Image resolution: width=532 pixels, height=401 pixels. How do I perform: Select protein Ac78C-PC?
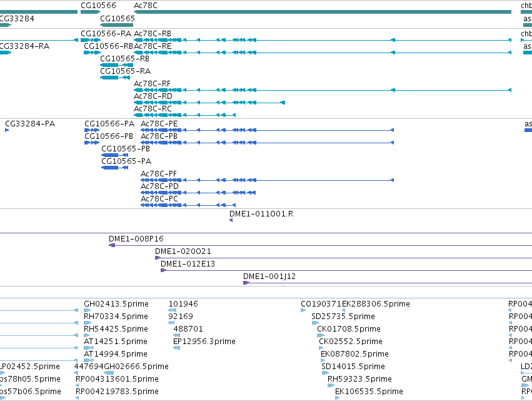[x=188, y=205]
